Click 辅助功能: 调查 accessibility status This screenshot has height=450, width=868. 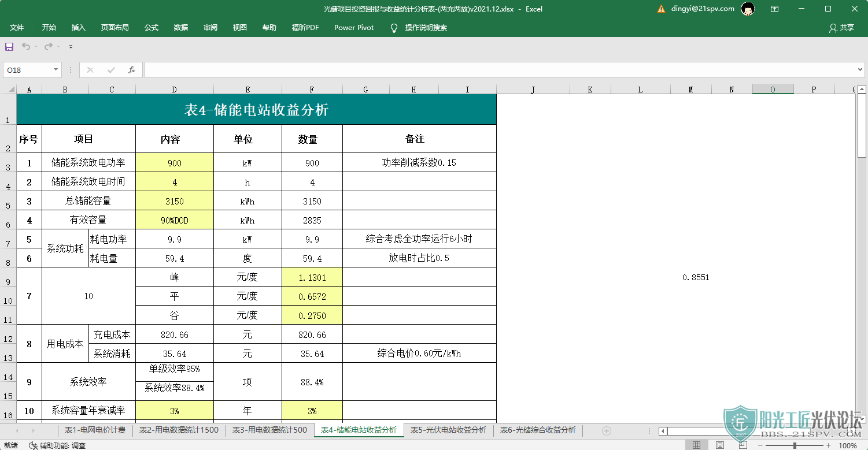pyautogui.click(x=57, y=445)
